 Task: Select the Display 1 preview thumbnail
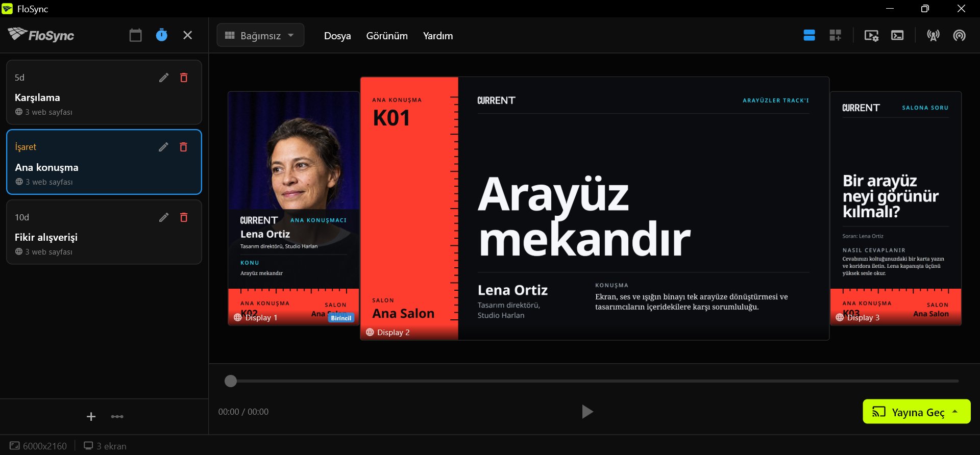[293, 208]
